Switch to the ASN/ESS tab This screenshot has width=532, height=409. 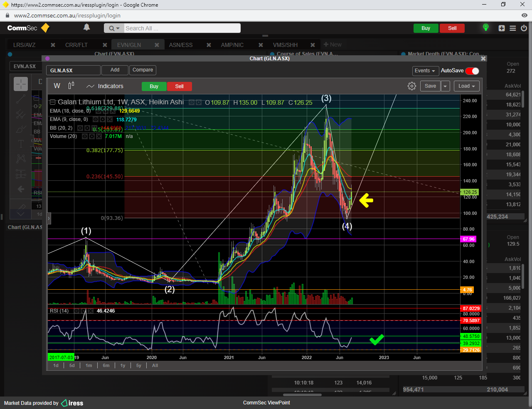[181, 45]
